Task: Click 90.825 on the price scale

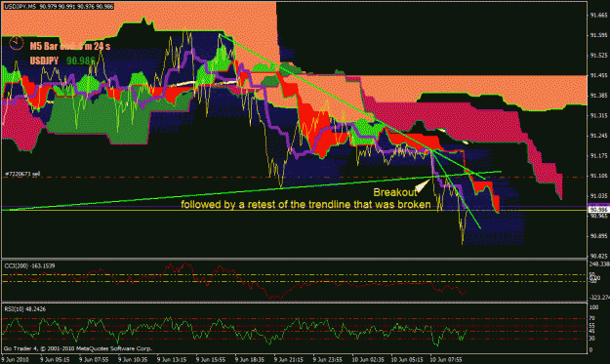Action: (x=598, y=256)
